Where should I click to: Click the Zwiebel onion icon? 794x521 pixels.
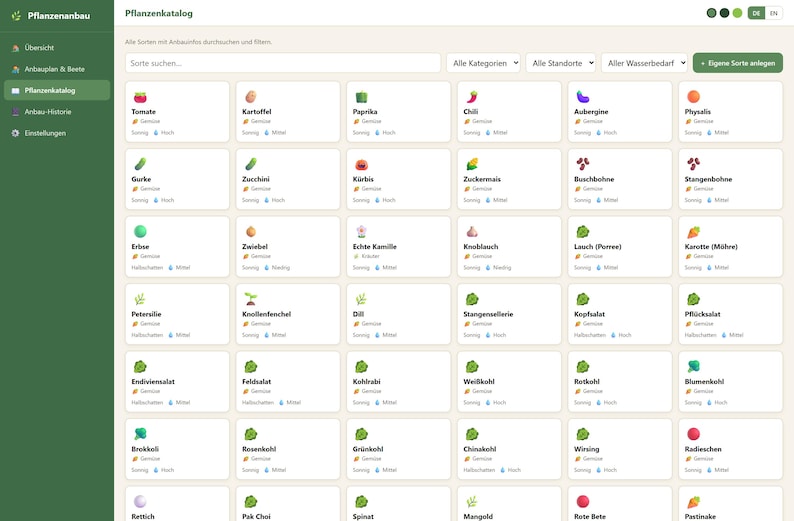[x=251, y=231]
